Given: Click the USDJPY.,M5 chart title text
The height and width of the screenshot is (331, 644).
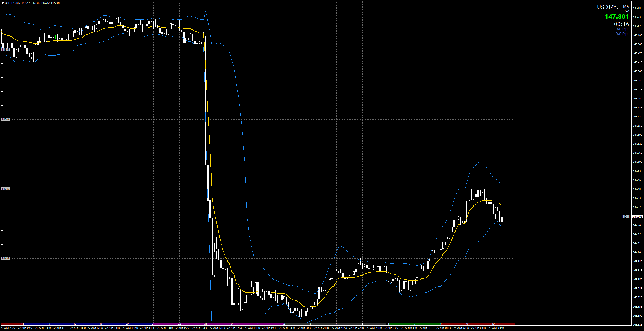Looking at the screenshot, I should click(x=13, y=3).
